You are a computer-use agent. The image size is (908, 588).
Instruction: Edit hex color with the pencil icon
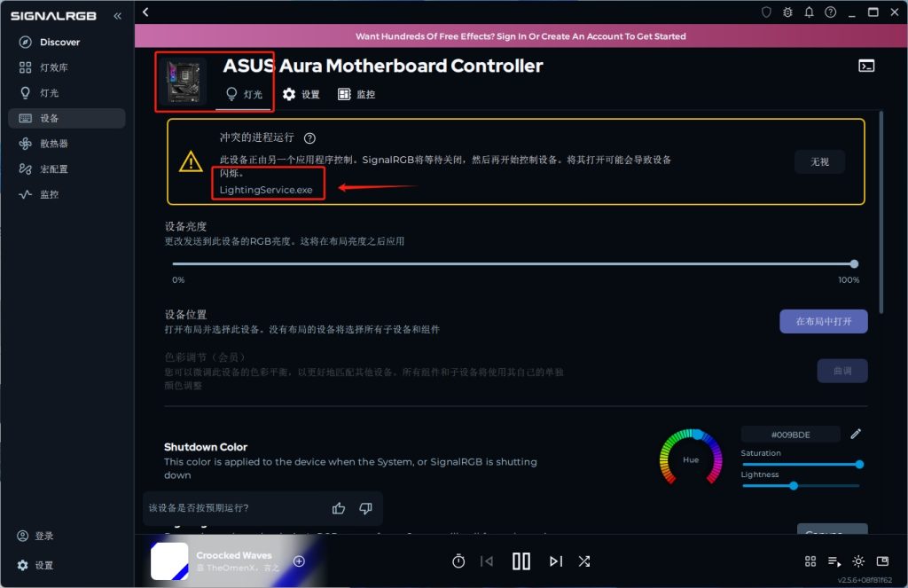856,434
